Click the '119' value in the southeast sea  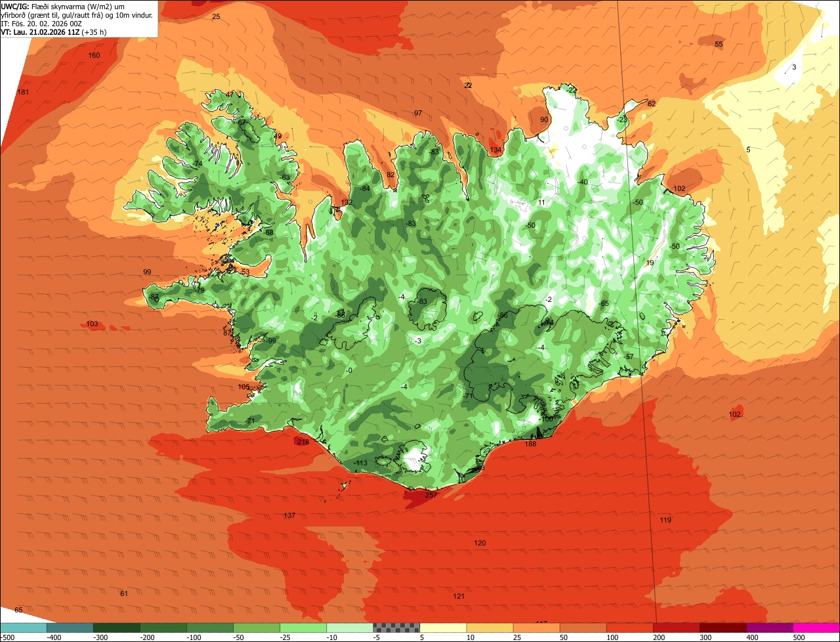665,520
